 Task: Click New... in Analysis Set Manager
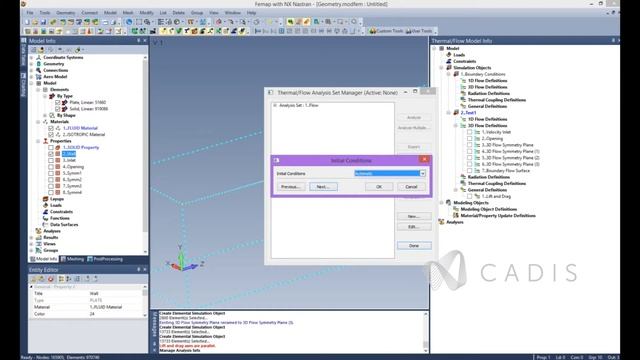click(x=414, y=216)
